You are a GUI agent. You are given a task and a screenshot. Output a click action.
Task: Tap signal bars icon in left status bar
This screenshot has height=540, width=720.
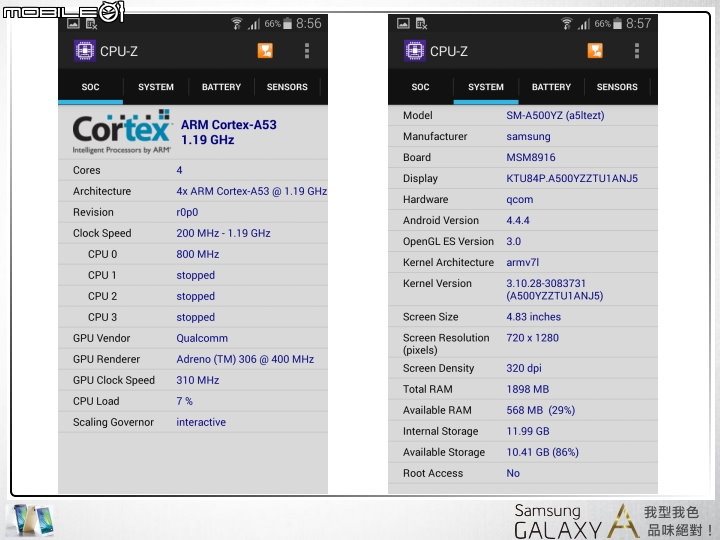coord(254,24)
